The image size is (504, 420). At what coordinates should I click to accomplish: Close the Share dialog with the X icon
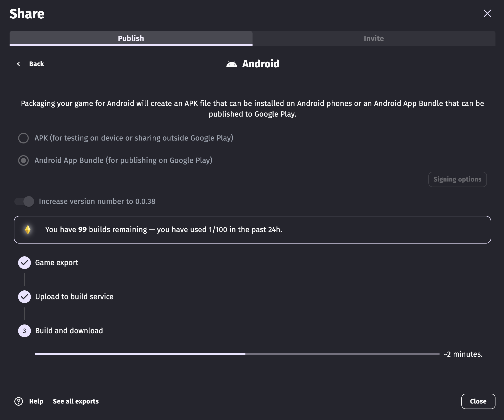(x=487, y=13)
